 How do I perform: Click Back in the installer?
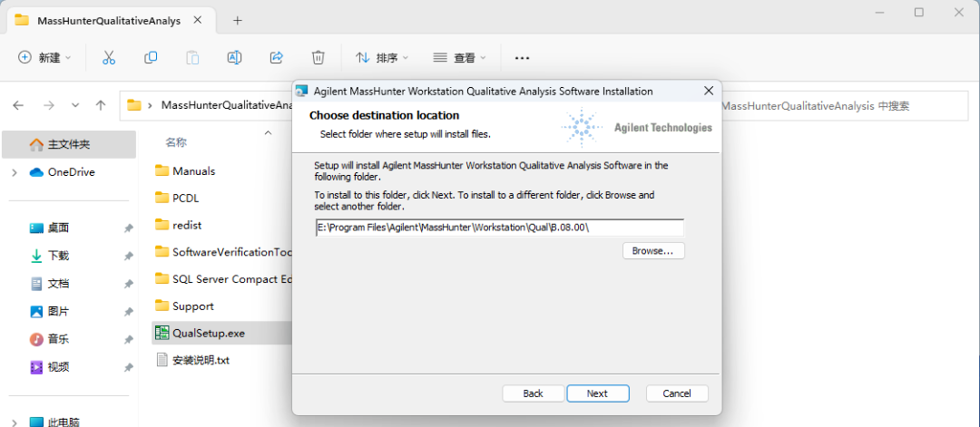coord(534,393)
